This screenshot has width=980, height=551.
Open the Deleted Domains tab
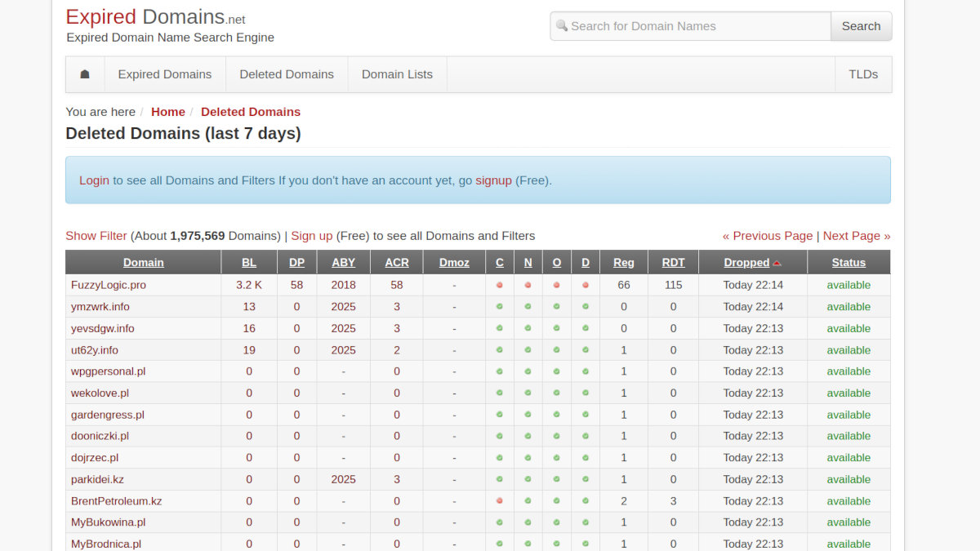click(x=287, y=74)
